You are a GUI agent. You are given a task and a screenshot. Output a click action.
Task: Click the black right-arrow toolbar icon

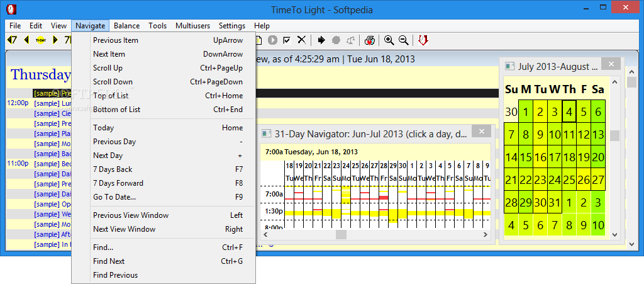click(321, 40)
